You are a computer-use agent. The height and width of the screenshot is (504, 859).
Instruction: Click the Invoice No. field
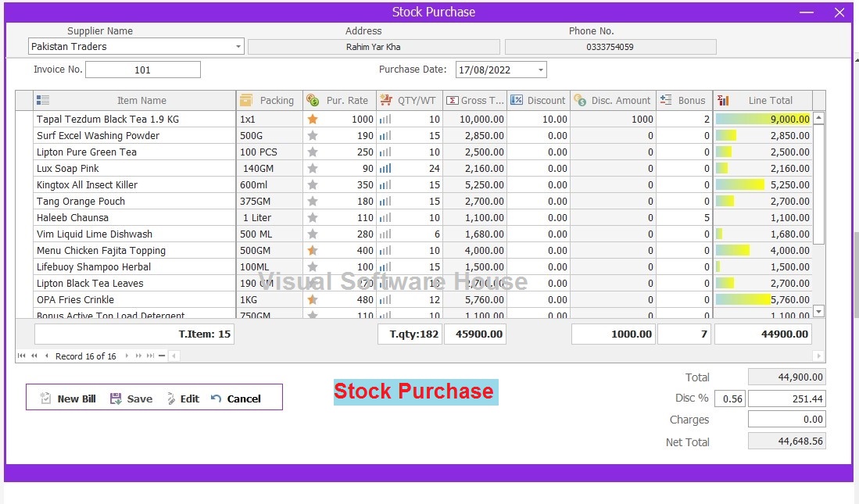coord(143,70)
